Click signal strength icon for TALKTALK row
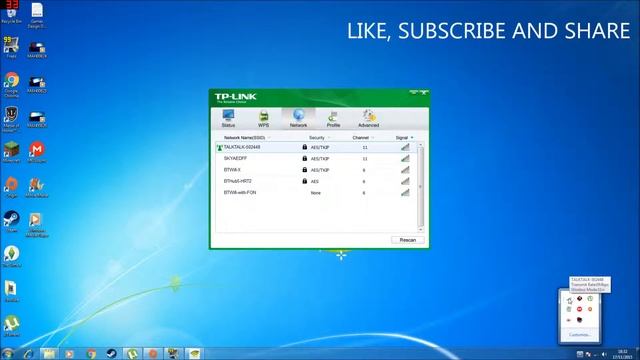The height and width of the screenshot is (360, 640). (x=405, y=147)
